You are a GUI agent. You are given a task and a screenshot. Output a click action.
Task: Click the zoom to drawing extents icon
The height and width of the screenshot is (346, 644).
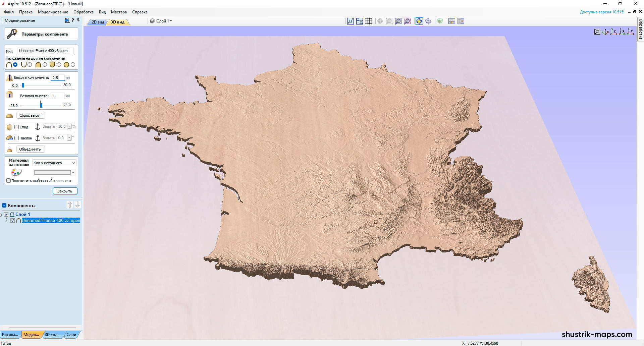[x=351, y=21]
